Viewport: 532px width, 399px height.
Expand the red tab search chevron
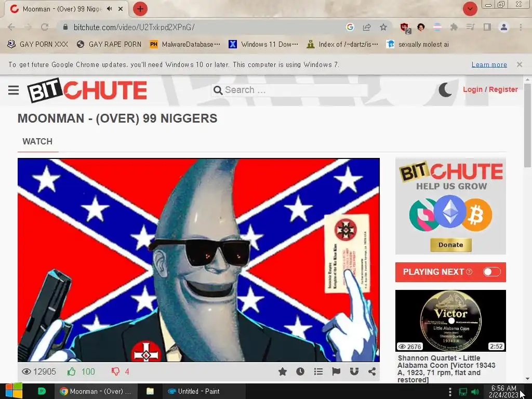[470, 9]
